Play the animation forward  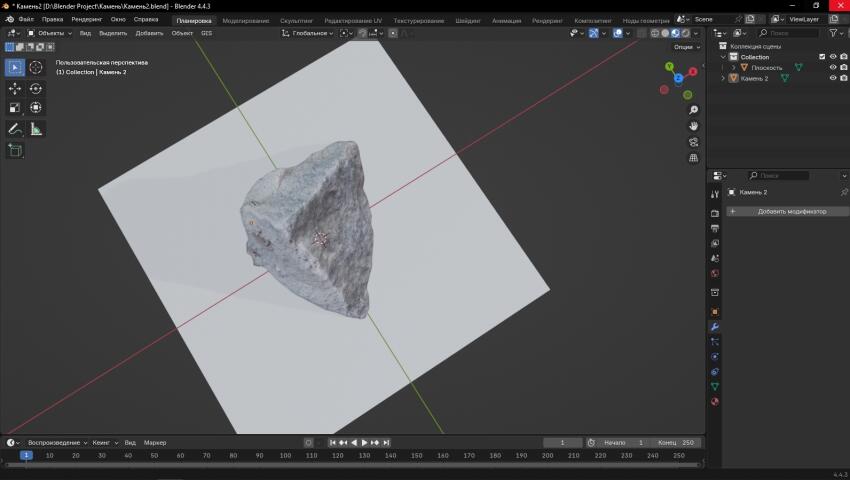364,443
